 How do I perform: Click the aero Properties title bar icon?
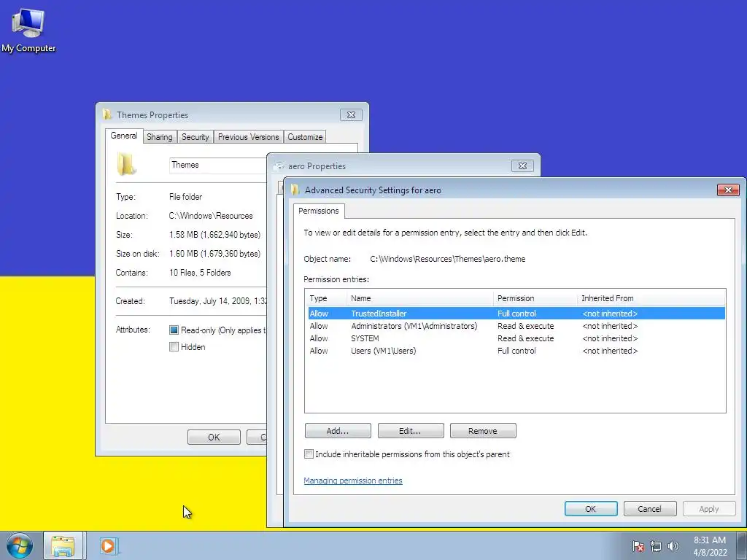(279, 166)
